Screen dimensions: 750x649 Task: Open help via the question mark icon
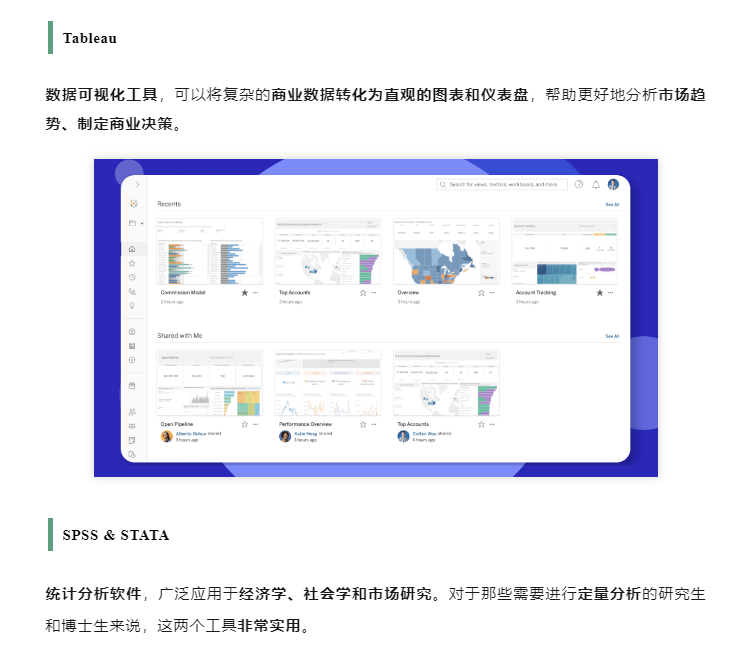pos(579,184)
